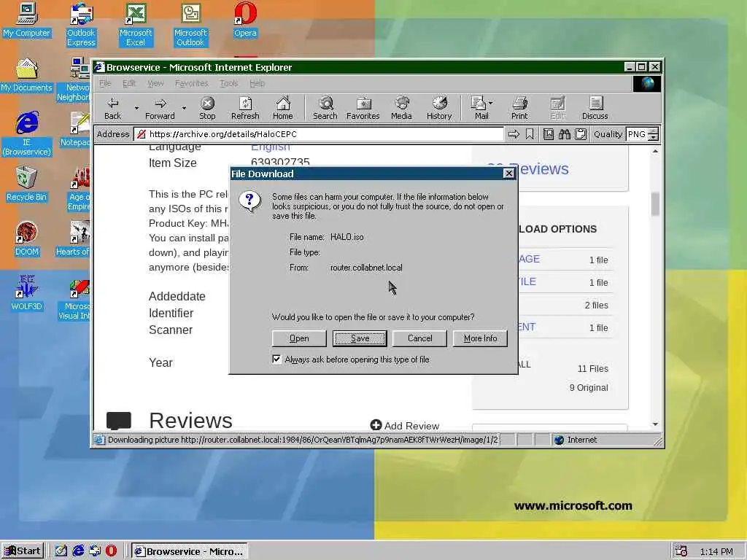Image resolution: width=747 pixels, height=560 pixels.
Task: Open the Tools menu
Action: pyautogui.click(x=228, y=83)
